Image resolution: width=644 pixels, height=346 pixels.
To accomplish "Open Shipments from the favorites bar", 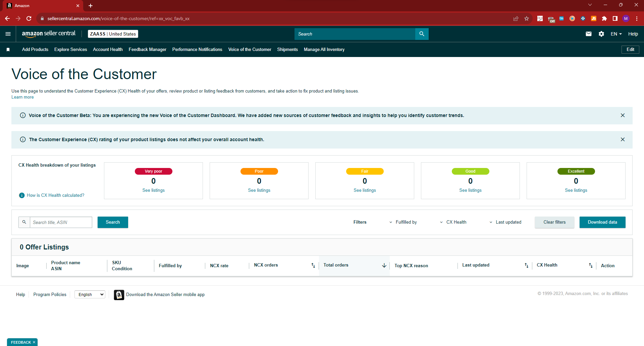I will pos(287,50).
